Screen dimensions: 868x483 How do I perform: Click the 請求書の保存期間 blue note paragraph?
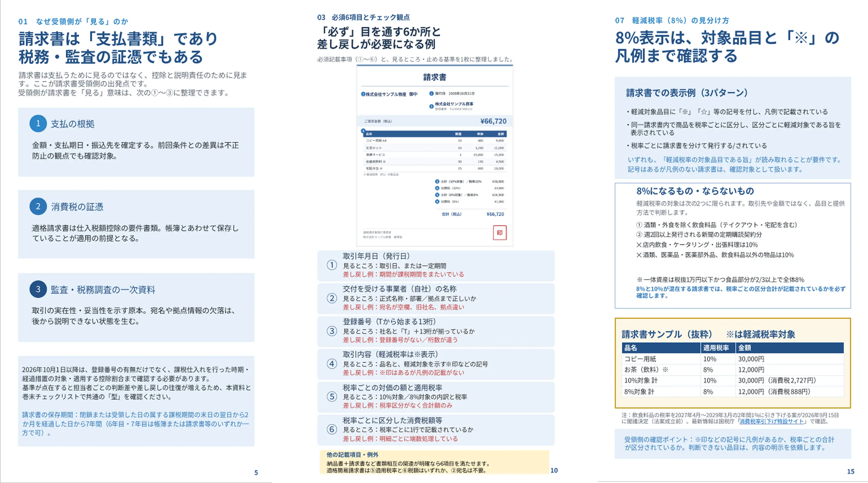135,424
